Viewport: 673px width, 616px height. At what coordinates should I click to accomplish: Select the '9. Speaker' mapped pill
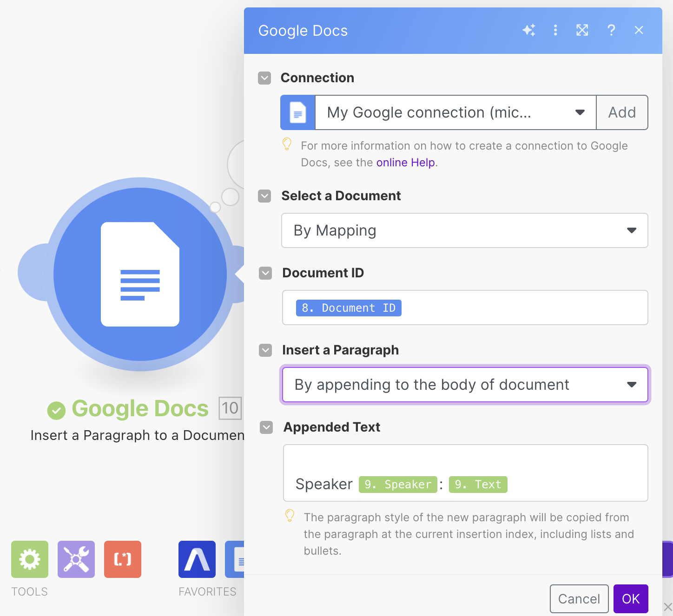coord(398,485)
